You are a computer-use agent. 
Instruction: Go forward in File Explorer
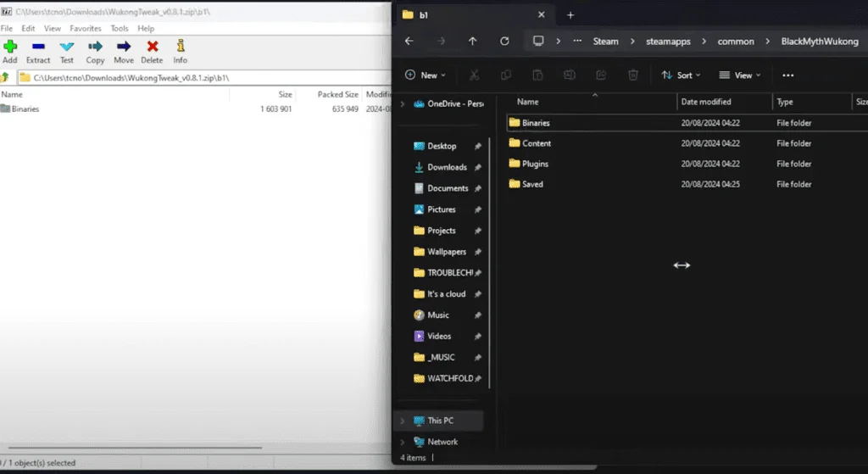click(441, 41)
